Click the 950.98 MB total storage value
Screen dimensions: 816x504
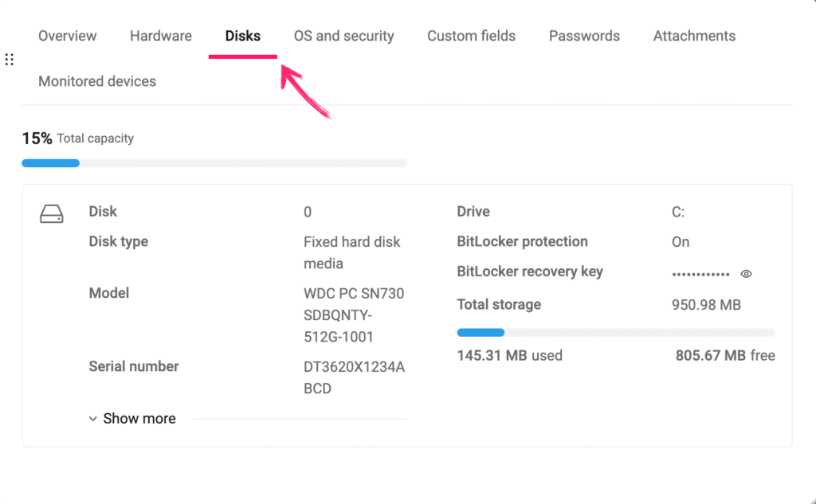[707, 305]
